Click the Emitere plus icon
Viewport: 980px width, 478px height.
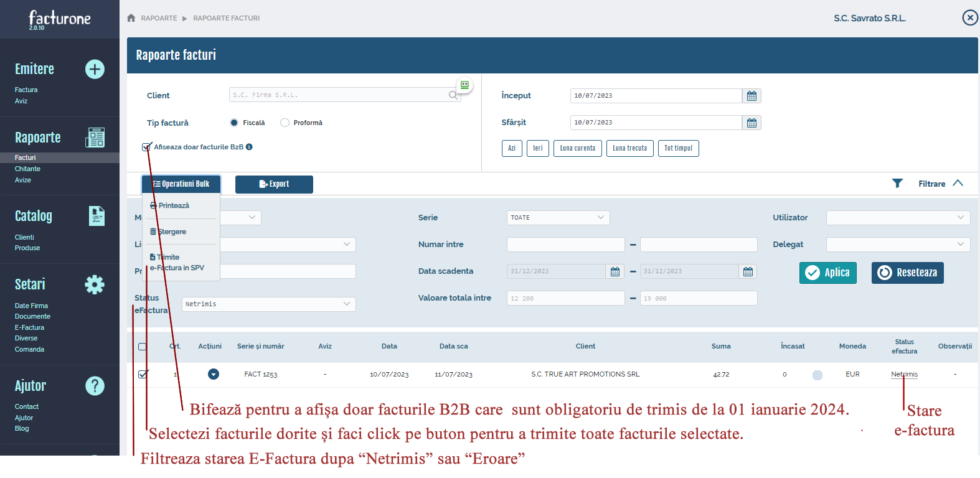tap(95, 69)
